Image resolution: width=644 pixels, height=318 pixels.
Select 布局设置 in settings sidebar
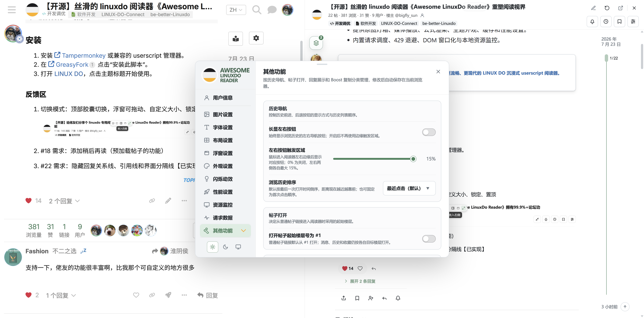(225, 140)
